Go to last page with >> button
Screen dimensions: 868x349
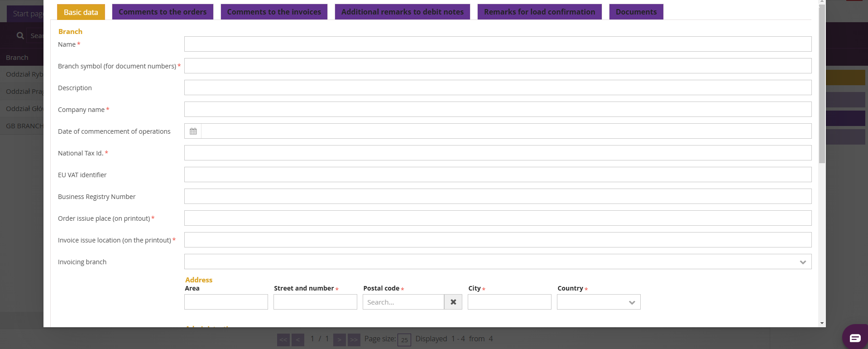click(354, 339)
